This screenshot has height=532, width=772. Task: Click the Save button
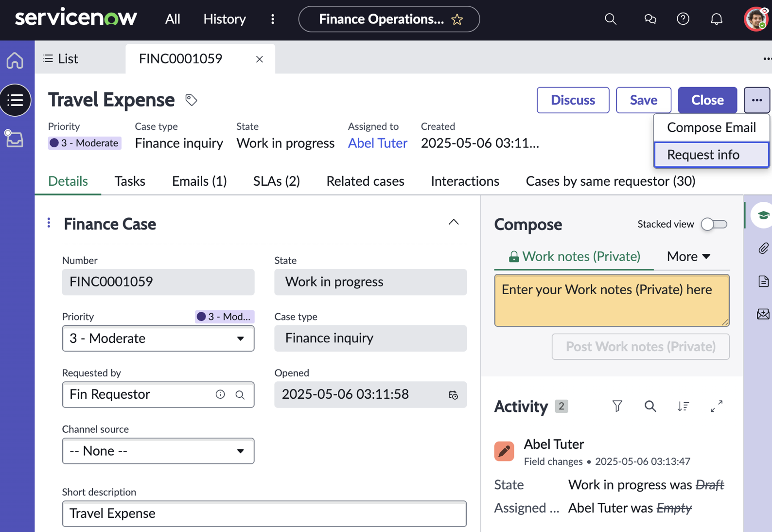(644, 100)
